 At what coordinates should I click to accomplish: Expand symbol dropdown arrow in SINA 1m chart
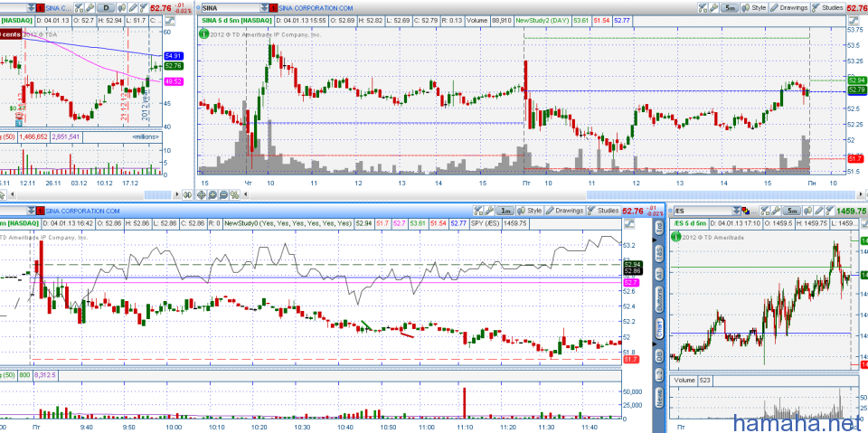click(x=31, y=211)
